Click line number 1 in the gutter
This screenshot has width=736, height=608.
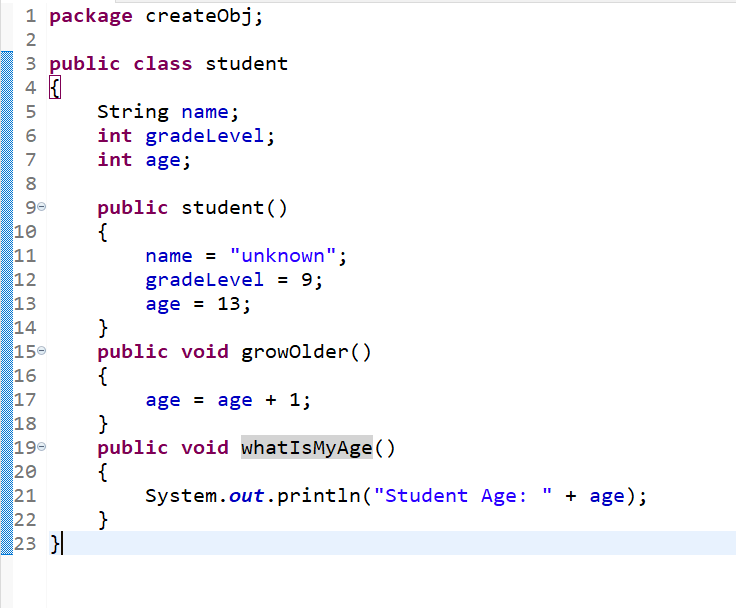tap(30, 16)
